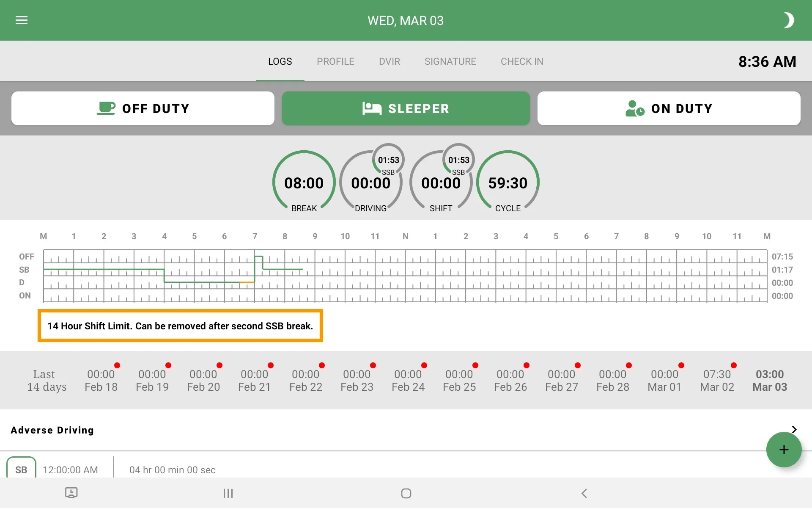Screen dimensions: 812x508
Task: Tap the screen cast icon in the navigation bar
Action: [71, 493]
